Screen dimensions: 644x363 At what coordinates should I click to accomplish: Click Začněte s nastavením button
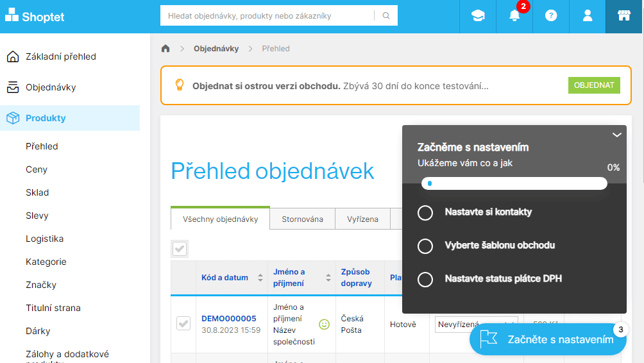548,339
